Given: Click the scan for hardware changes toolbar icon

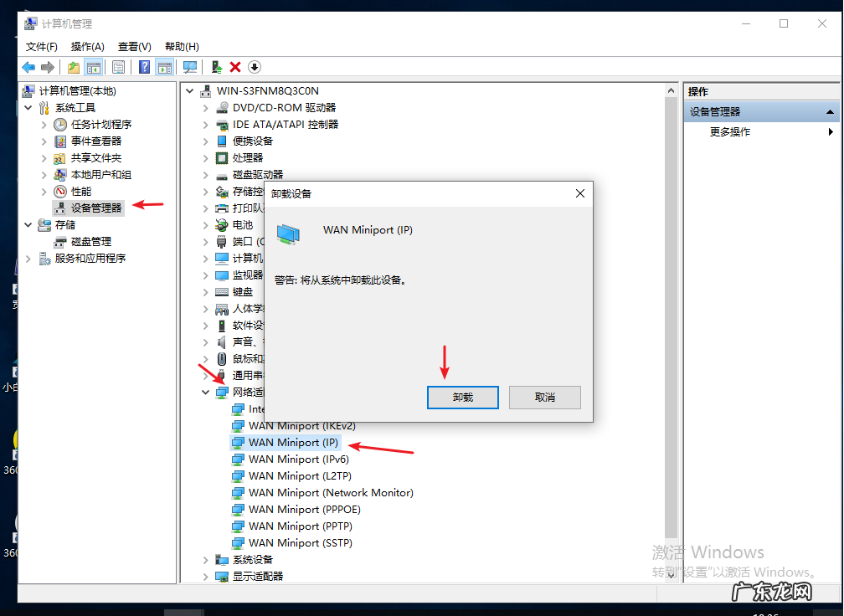Looking at the screenshot, I should (189, 67).
